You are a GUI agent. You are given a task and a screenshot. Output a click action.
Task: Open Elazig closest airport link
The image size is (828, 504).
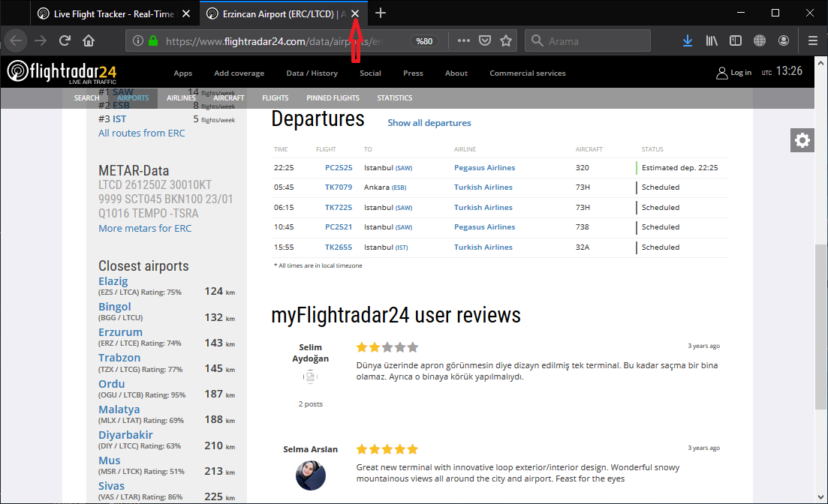click(x=113, y=281)
